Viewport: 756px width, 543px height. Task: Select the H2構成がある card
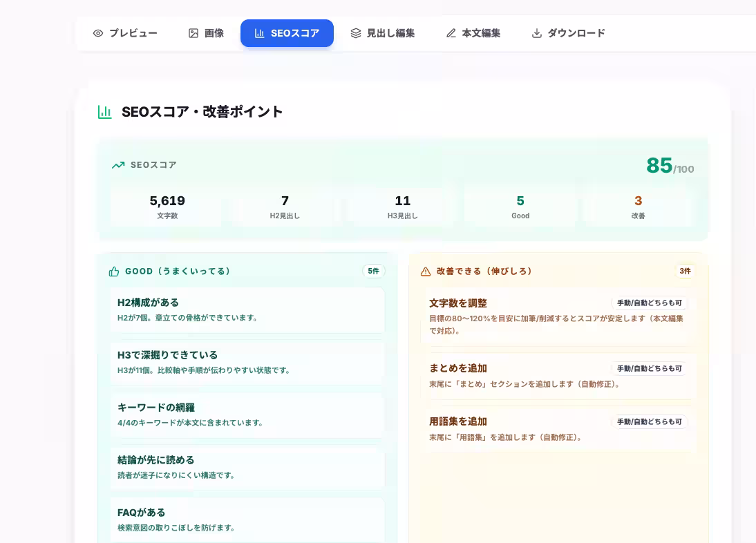pos(247,309)
